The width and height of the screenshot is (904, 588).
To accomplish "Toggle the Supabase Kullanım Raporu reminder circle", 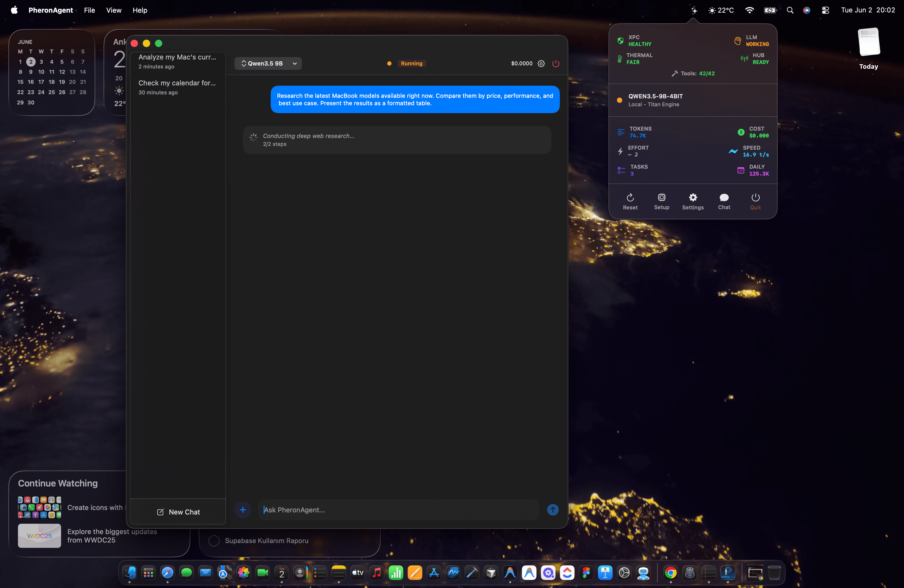I will (x=214, y=540).
